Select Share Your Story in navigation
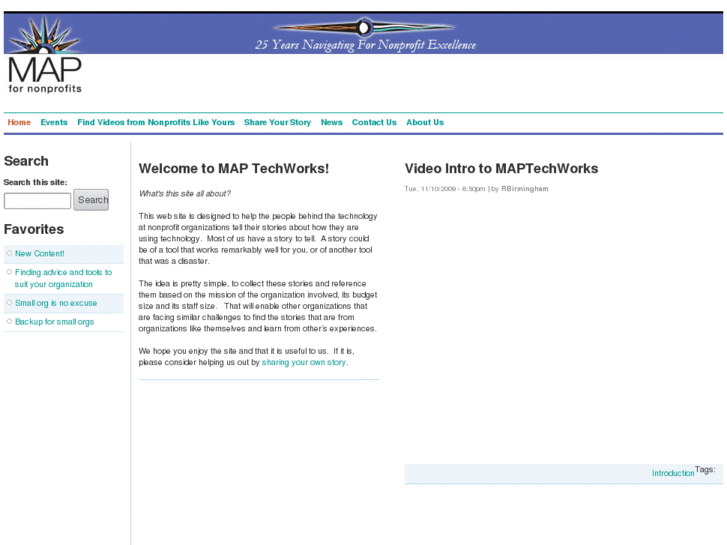This screenshot has width=727, height=545. point(277,122)
